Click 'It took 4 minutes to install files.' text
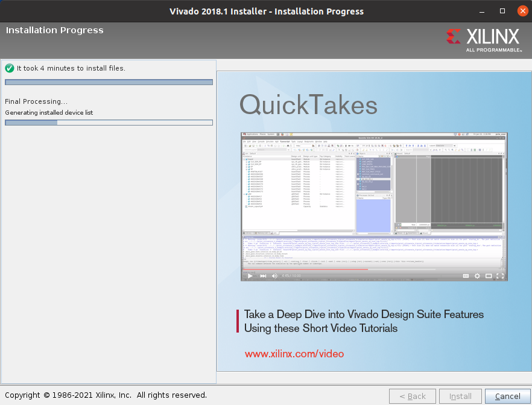The height and width of the screenshot is (405, 532). click(x=71, y=68)
